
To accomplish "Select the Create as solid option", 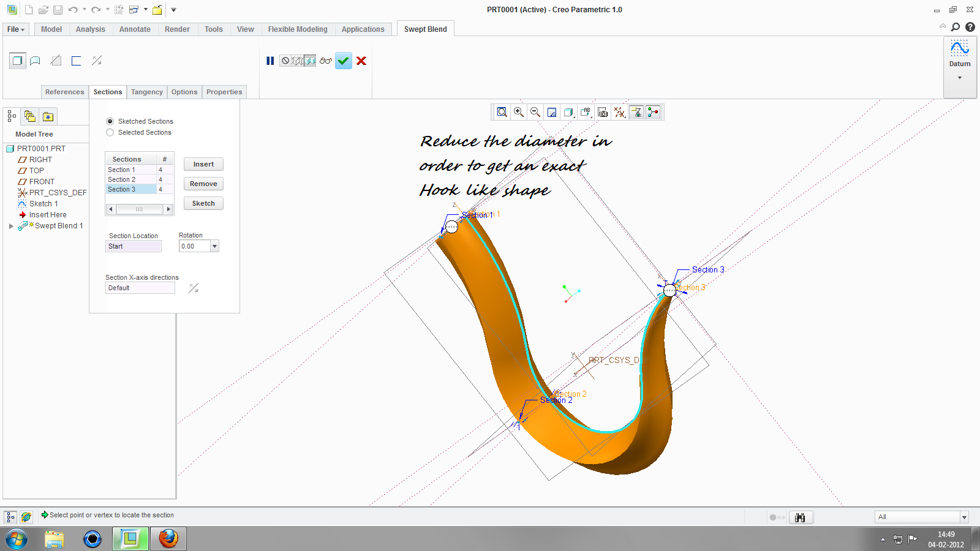I will [17, 61].
